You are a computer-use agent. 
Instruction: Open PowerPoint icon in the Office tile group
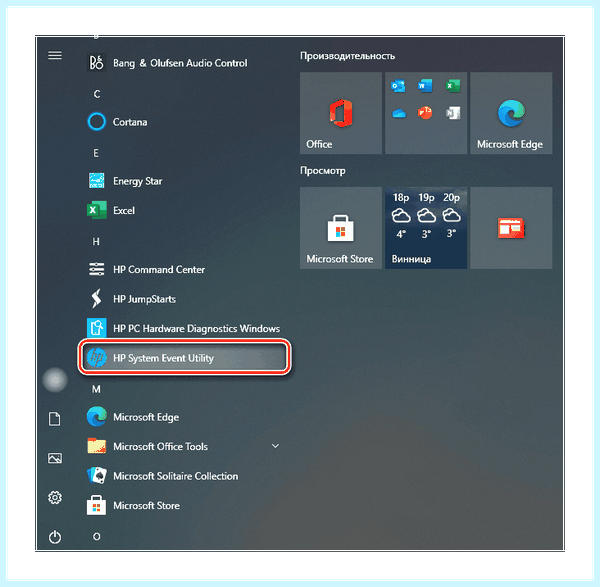click(x=425, y=113)
